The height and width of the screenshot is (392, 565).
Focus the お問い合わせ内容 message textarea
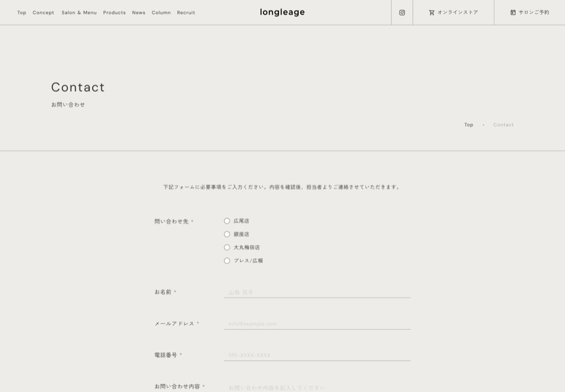coord(317,387)
